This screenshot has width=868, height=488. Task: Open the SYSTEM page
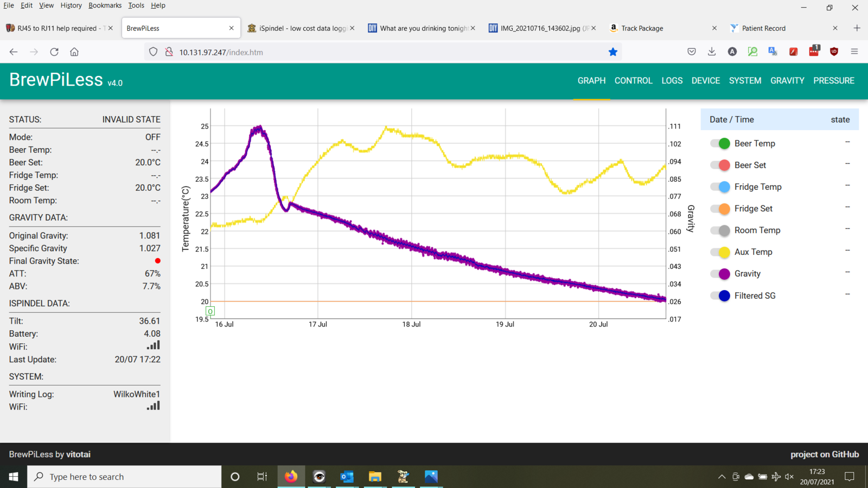(745, 81)
